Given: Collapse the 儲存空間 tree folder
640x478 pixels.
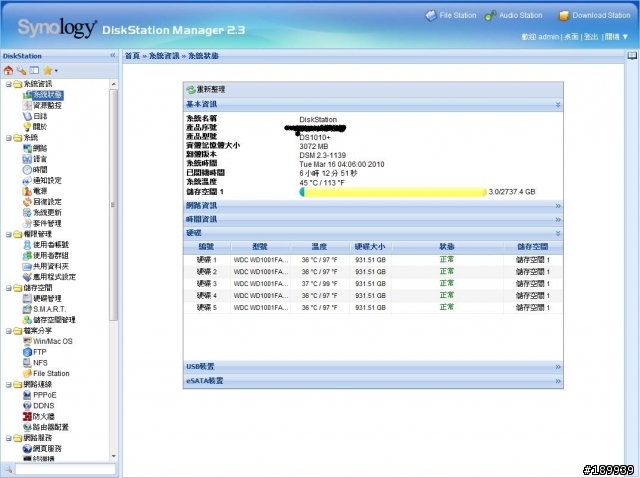Looking at the screenshot, I should (x=9, y=288).
